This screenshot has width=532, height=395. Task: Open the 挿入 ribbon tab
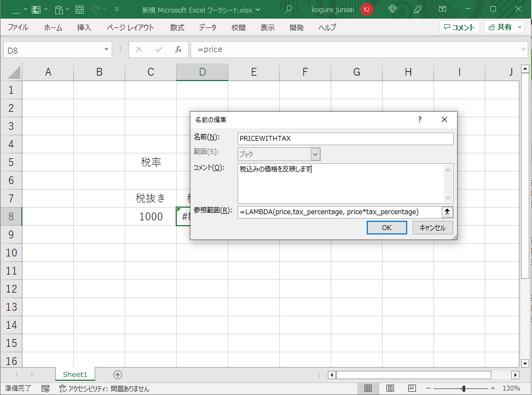point(84,27)
